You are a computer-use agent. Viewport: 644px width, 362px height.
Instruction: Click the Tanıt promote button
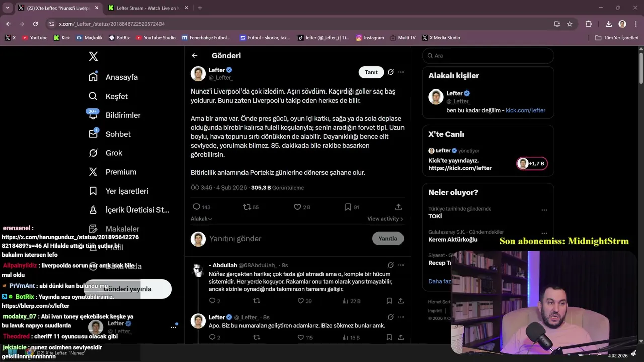click(371, 72)
